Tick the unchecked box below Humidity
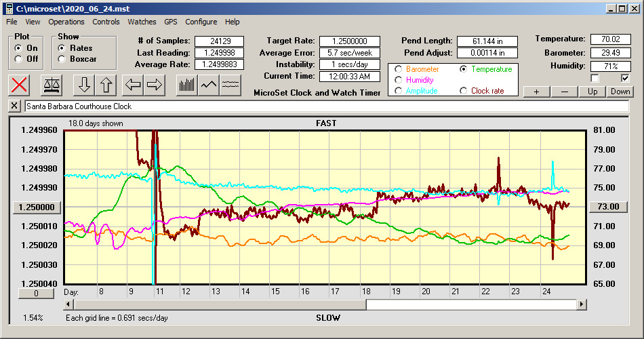Screen dimensions: 644x339 coord(595,78)
